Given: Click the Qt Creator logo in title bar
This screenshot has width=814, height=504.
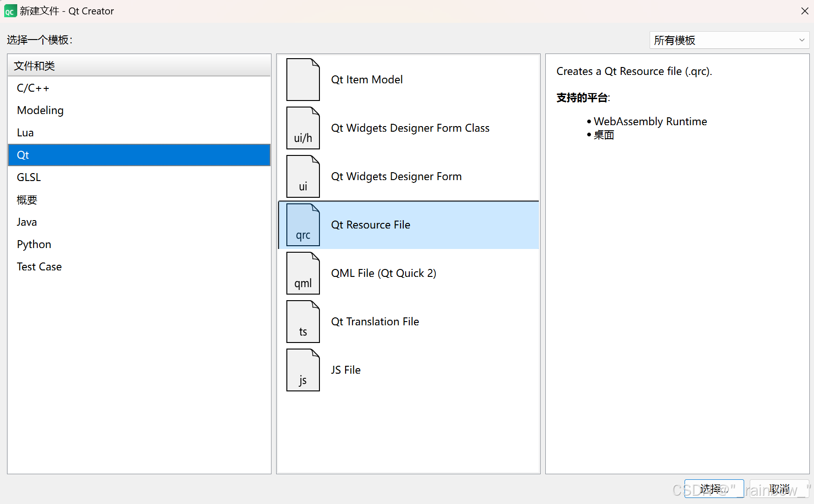Looking at the screenshot, I should click(x=10, y=11).
